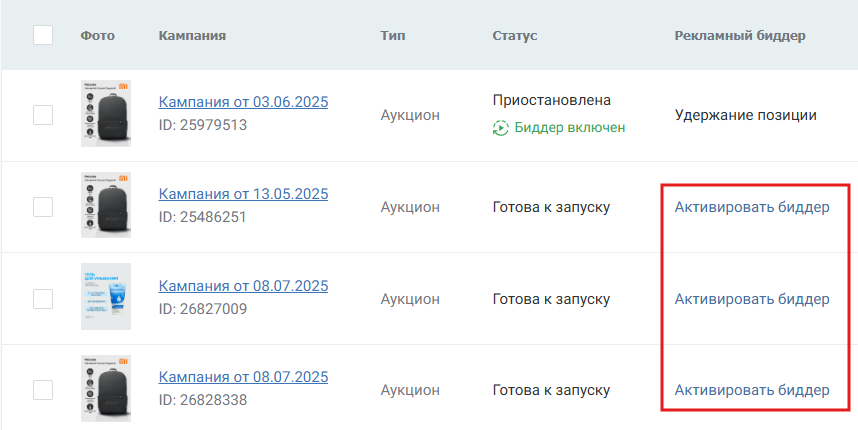Screen dimensions: 858x430
Task: Click the Биддер включен status label
Action: 570,128
